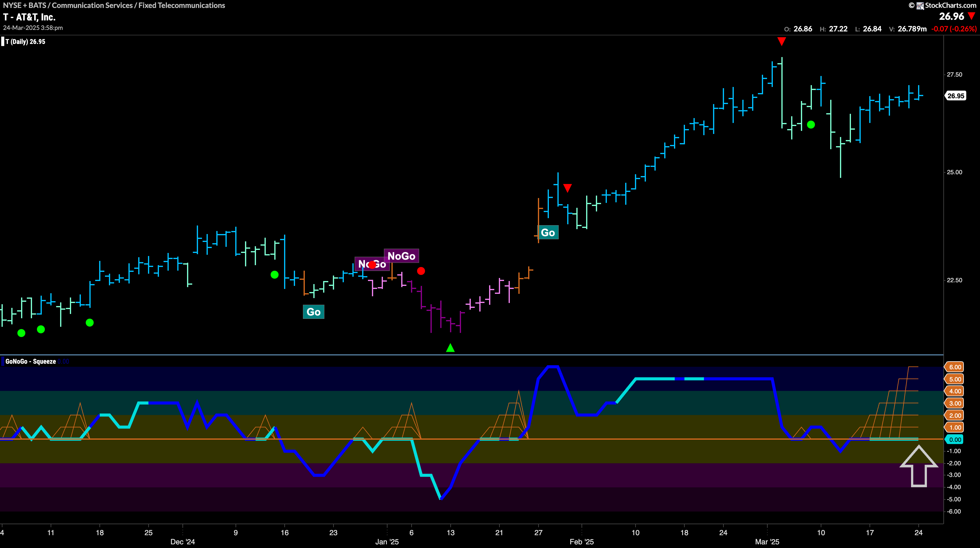Click the 9 date label on time axis

[236, 532]
